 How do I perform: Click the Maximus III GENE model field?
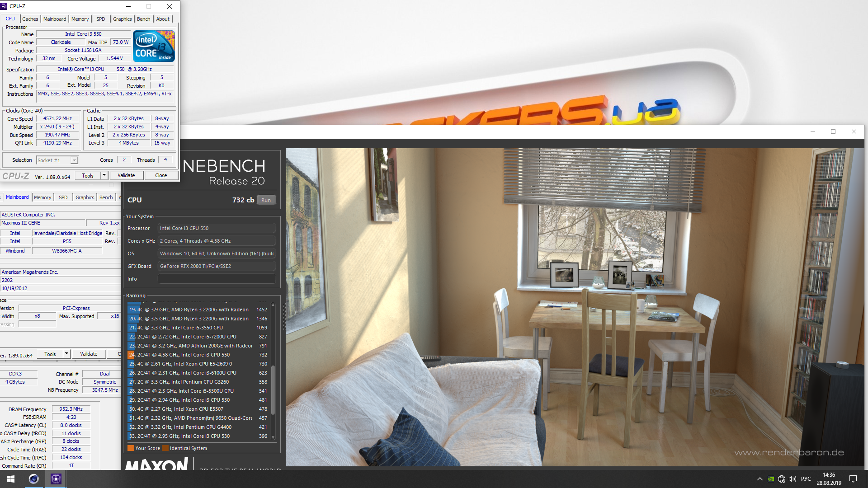tap(43, 223)
